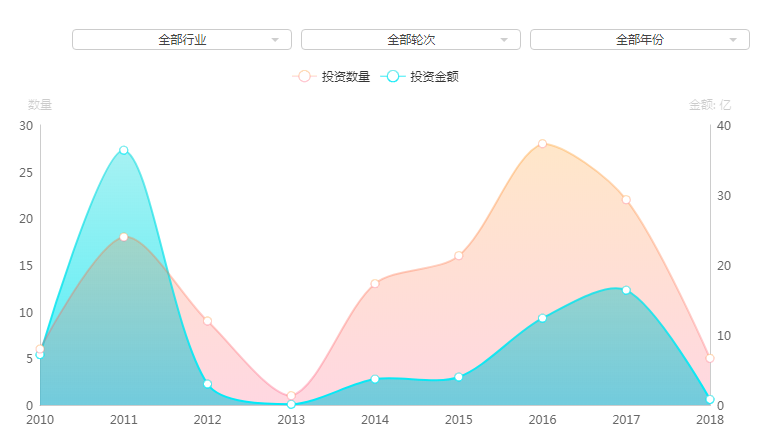
Task: Click the 2018 投资数量 data point
Action: [710, 359]
